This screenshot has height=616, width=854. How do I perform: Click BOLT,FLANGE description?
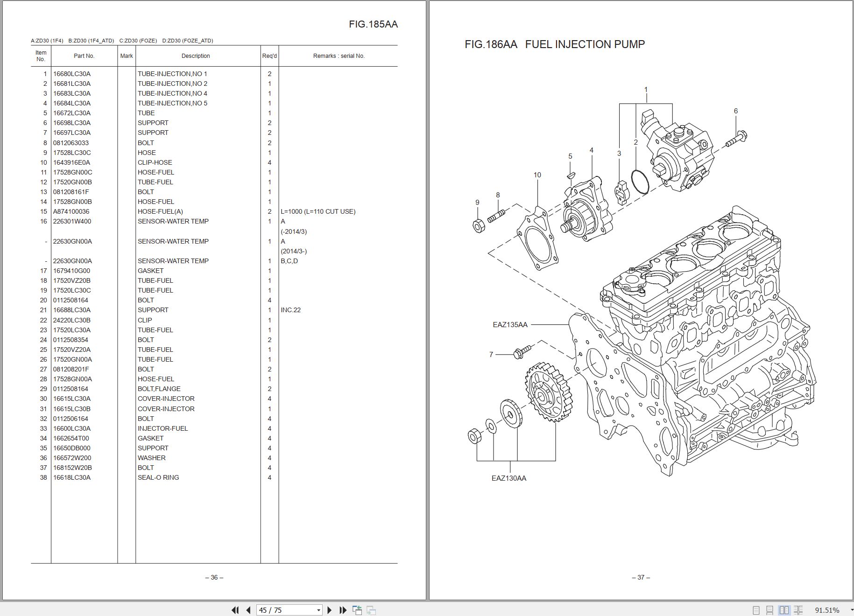point(159,389)
